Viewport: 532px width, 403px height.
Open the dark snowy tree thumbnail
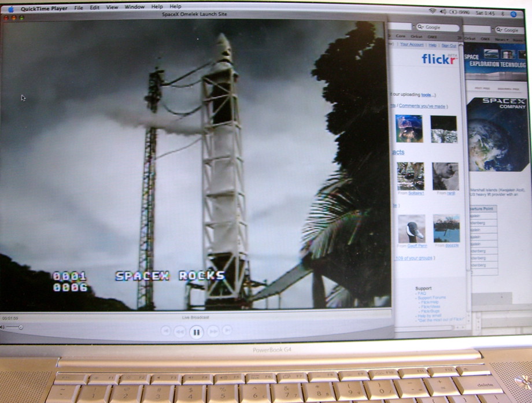coord(444,129)
